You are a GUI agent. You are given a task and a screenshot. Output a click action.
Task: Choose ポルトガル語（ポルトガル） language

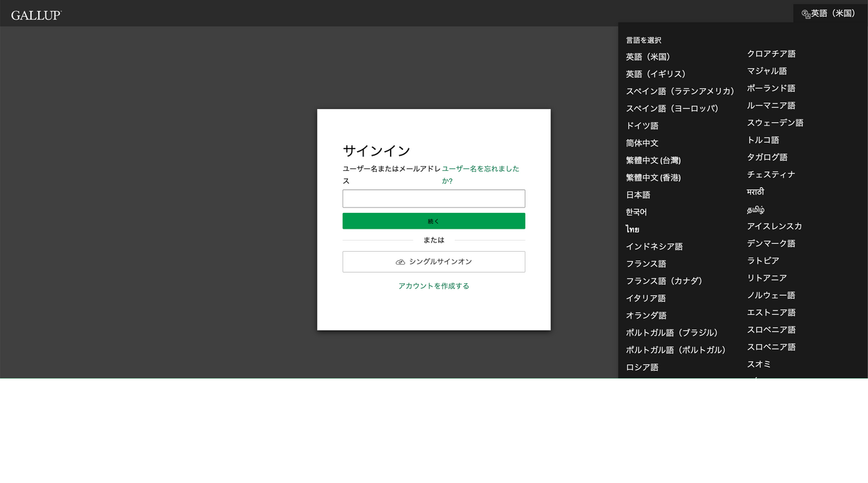tap(676, 350)
